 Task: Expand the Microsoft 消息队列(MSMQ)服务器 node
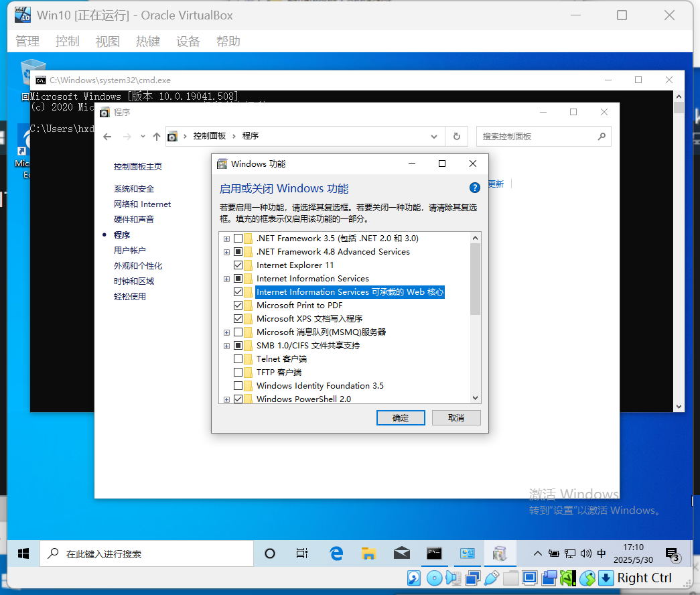tap(227, 333)
